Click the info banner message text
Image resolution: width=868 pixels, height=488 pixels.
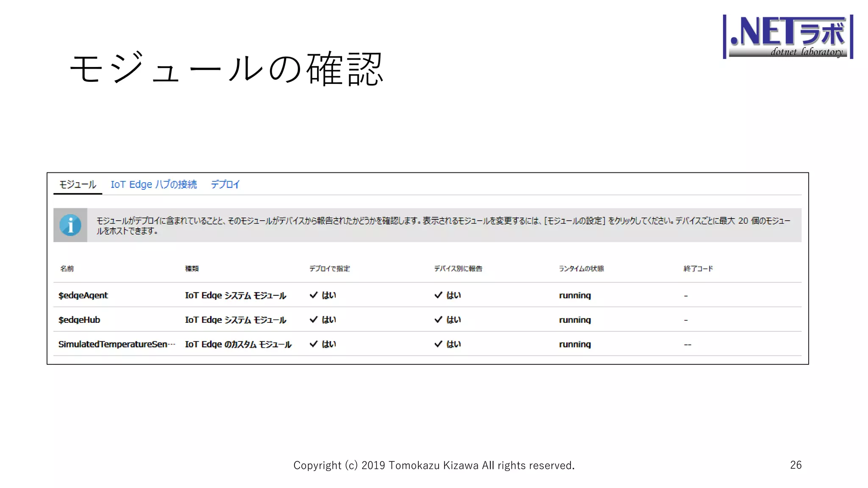(443, 226)
